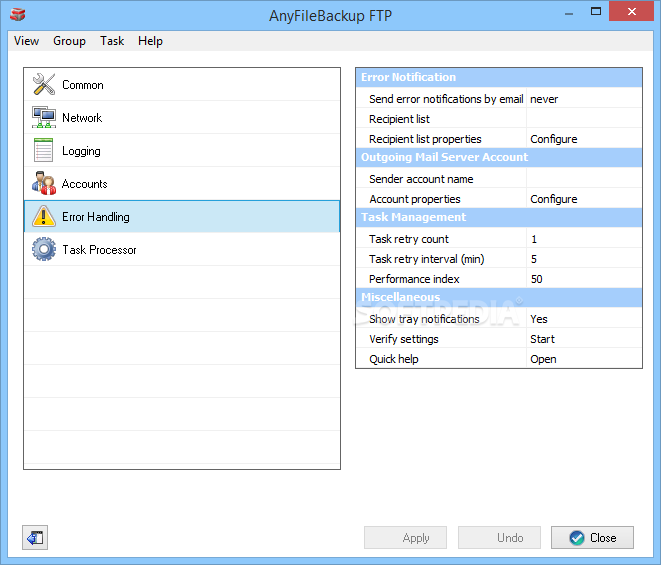
Task: Click Start for Verify settings
Action: coord(584,339)
